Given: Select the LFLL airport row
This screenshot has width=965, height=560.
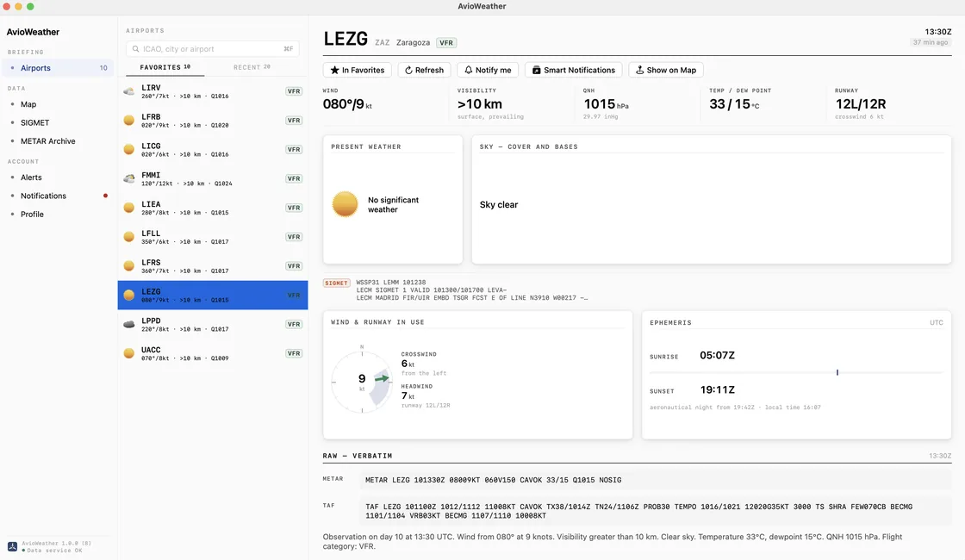Looking at the screenshot, I should 212,237.
